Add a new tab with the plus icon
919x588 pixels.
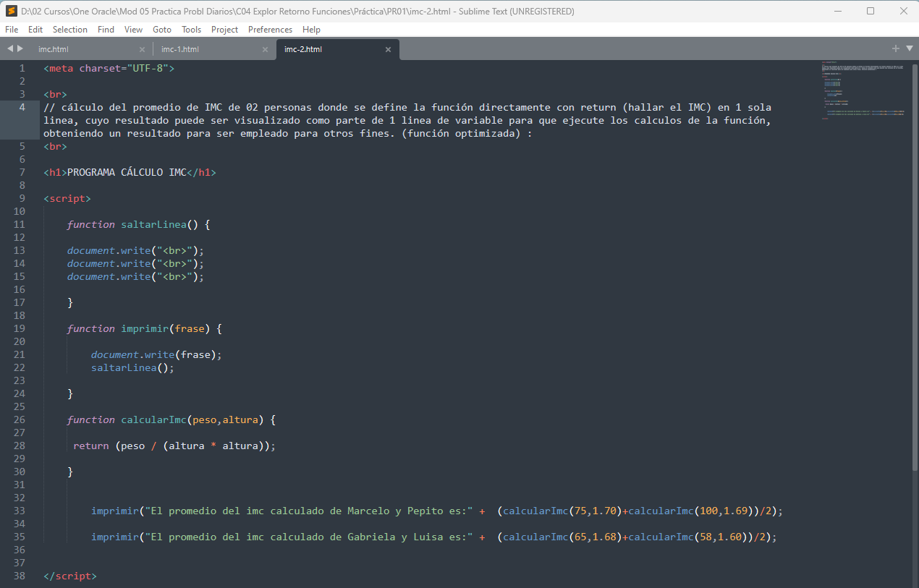[x=896, y=48]
